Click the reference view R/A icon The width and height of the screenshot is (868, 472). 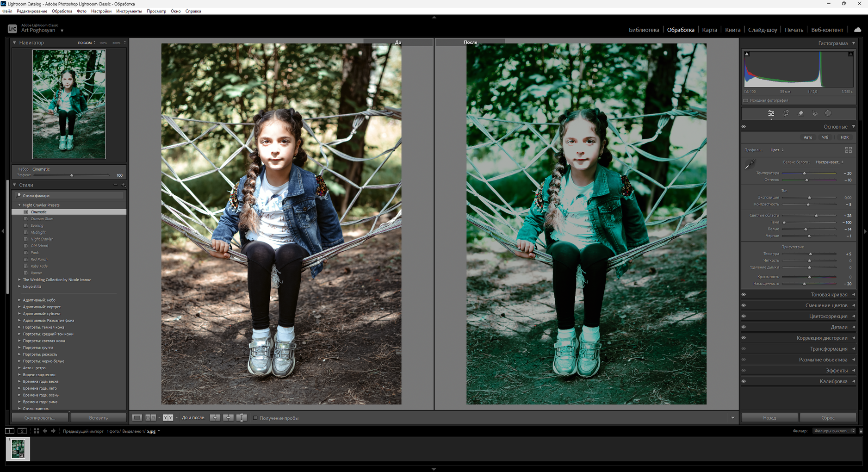point(150,417)
